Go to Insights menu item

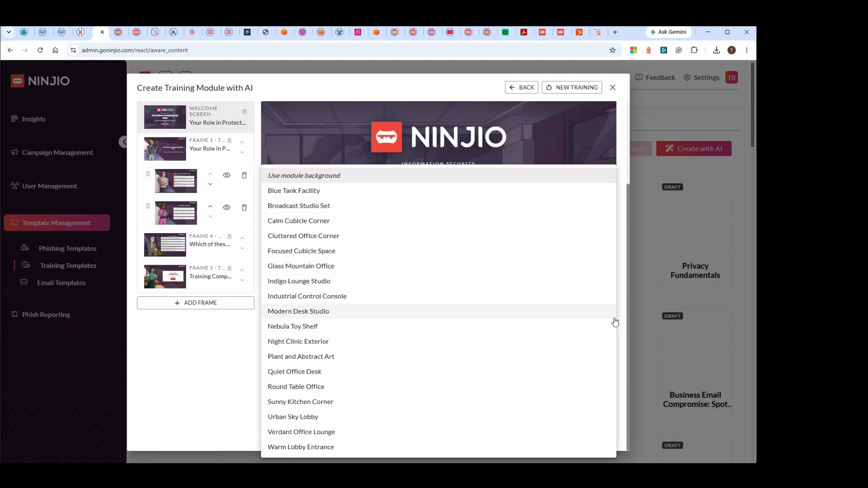(34, 119)
